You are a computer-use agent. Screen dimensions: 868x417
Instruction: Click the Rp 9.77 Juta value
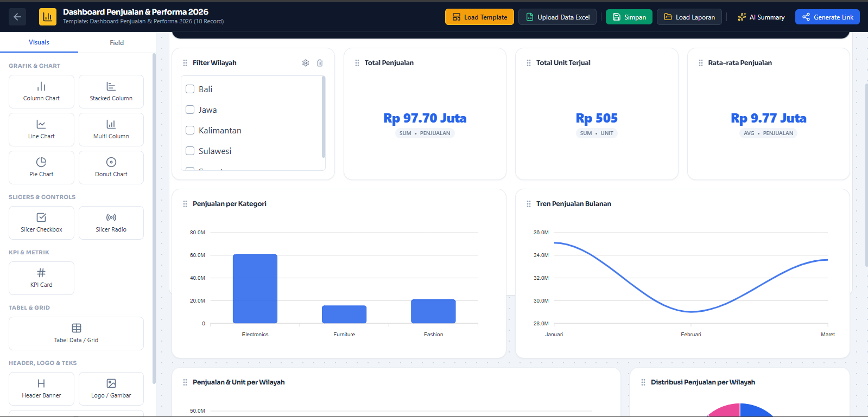pos(769,118)
